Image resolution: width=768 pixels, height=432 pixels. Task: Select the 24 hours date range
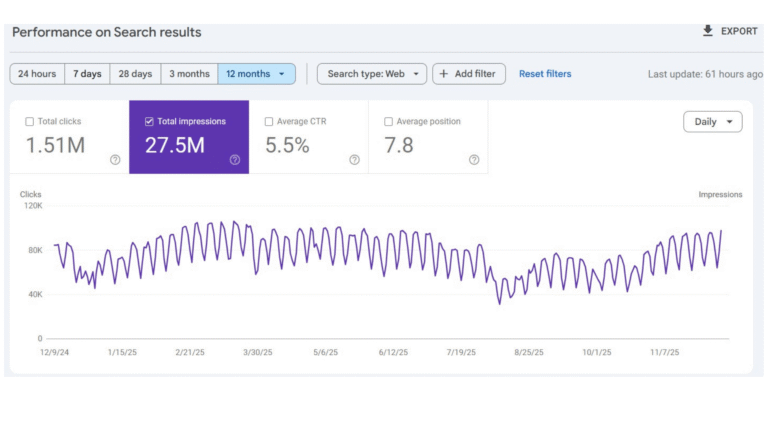point(37,74)
